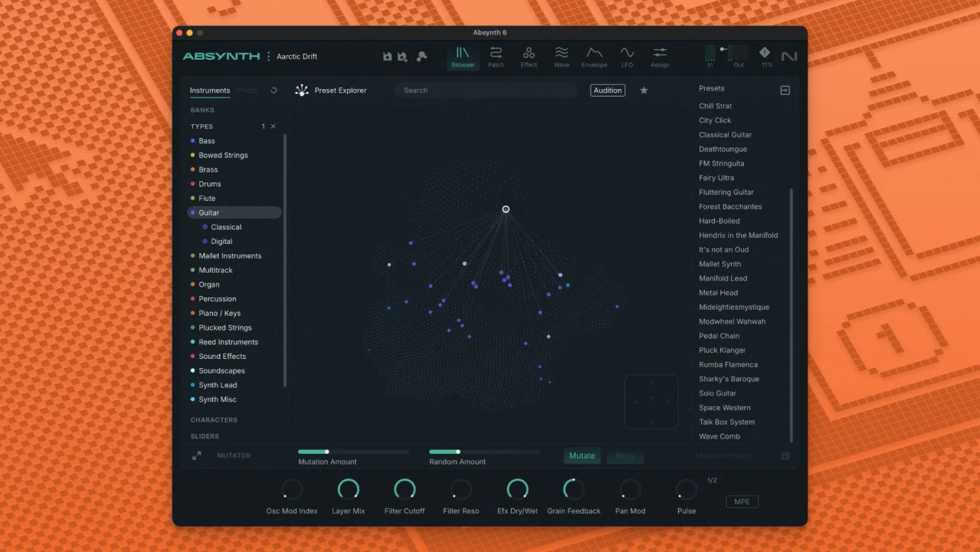Click the Native Instruments logo
Image resolution: width=980 pixels, height=552 pixels.
(x=788, y=57)
